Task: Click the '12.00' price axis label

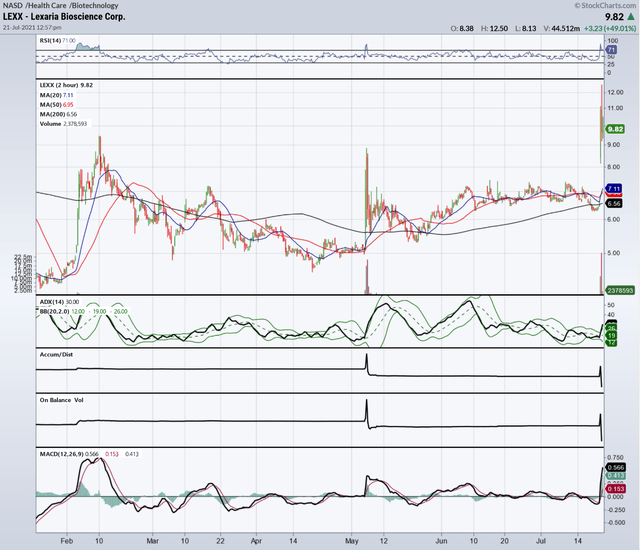Action: click(x=616, y=92)
